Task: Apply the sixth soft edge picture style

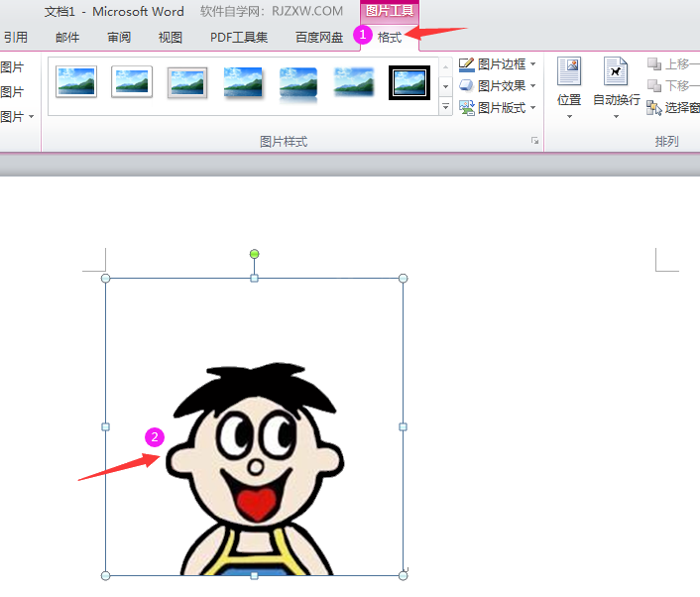Action: coord(354,81)
